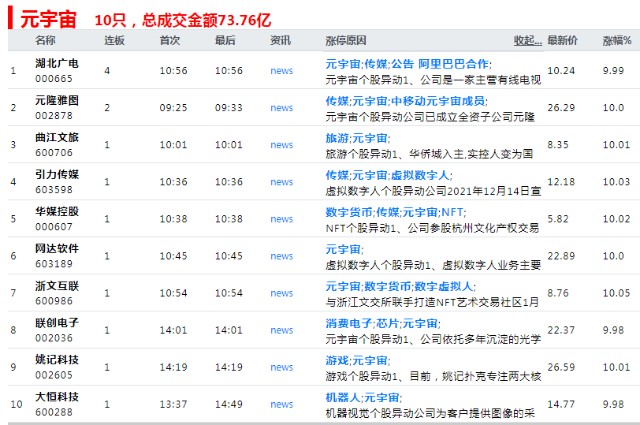Click the 数字虚拟人 tag for 浙文互联

443,287
